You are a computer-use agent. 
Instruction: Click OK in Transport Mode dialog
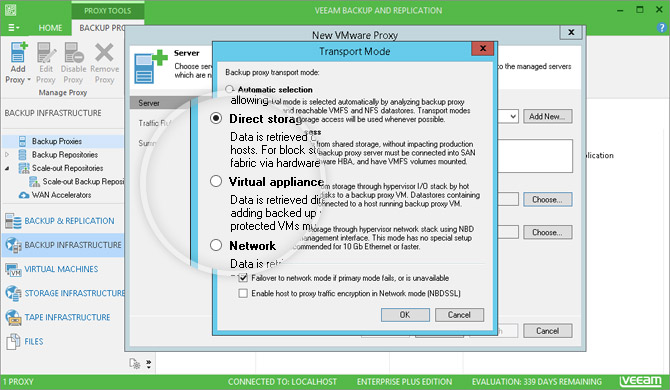tap(405, 315)
